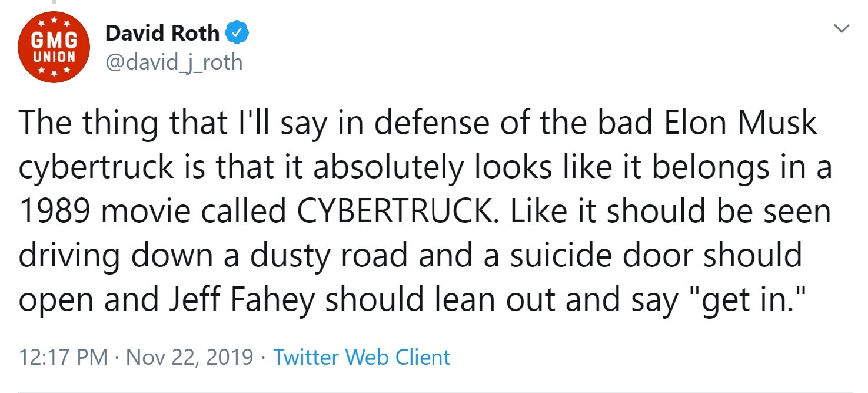868x393 pixels.
Task: Click the GMG Union profile avatar
Action: click(54, 48)
